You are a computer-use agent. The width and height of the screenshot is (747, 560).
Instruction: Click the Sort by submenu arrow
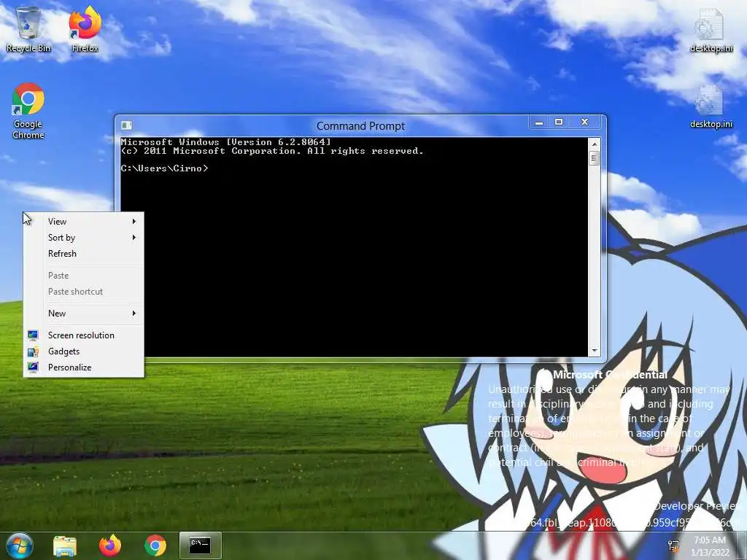pyautogui.click(x=134, y=238)
